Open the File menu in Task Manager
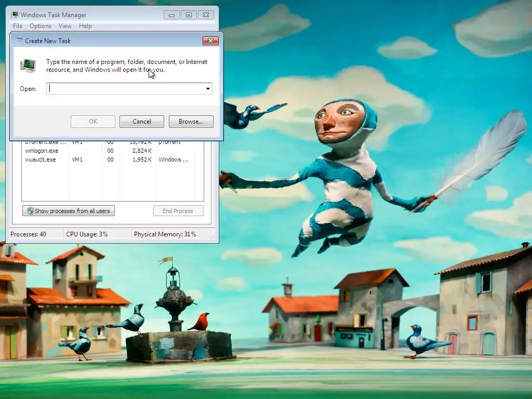Viewport: 532px width, 399px height. point(18,26)
